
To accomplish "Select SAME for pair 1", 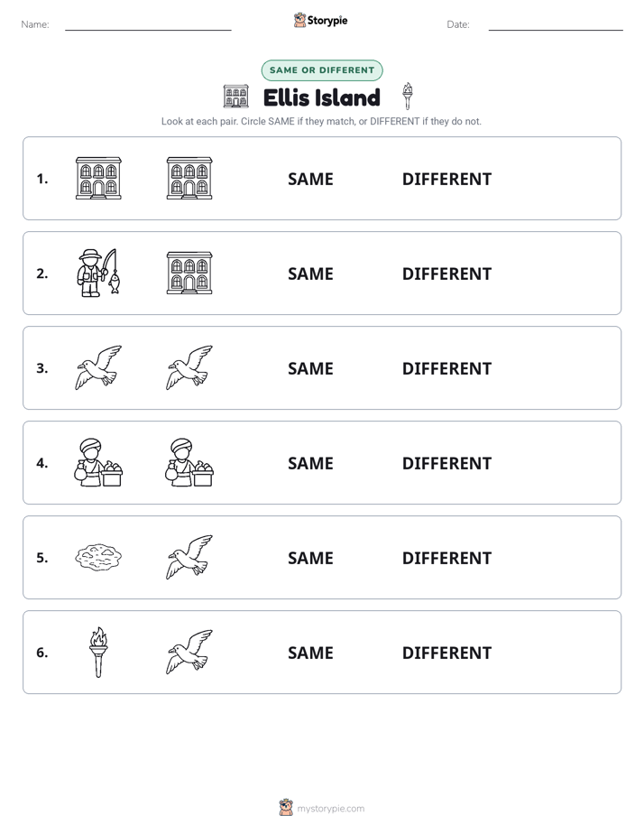I will pos(310,180).
